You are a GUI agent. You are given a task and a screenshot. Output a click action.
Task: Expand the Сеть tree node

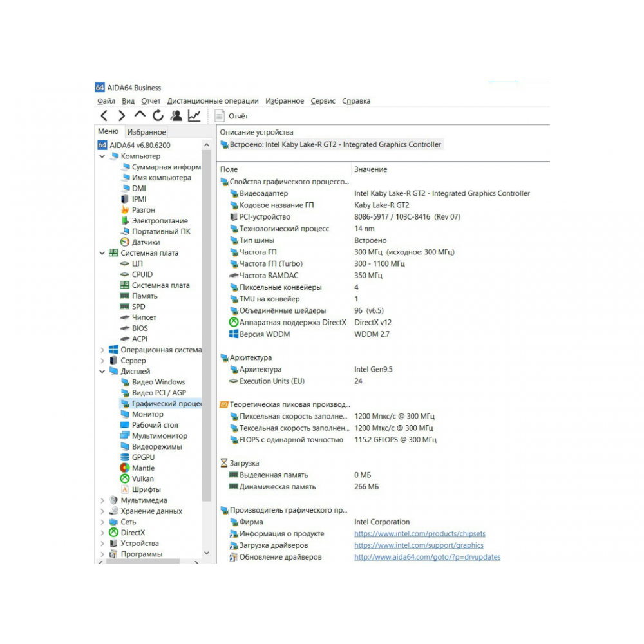102,522
